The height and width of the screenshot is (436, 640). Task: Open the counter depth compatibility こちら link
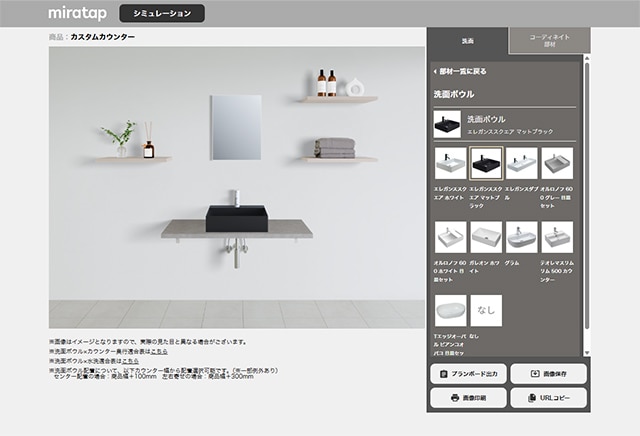click(x=159, y=351)
